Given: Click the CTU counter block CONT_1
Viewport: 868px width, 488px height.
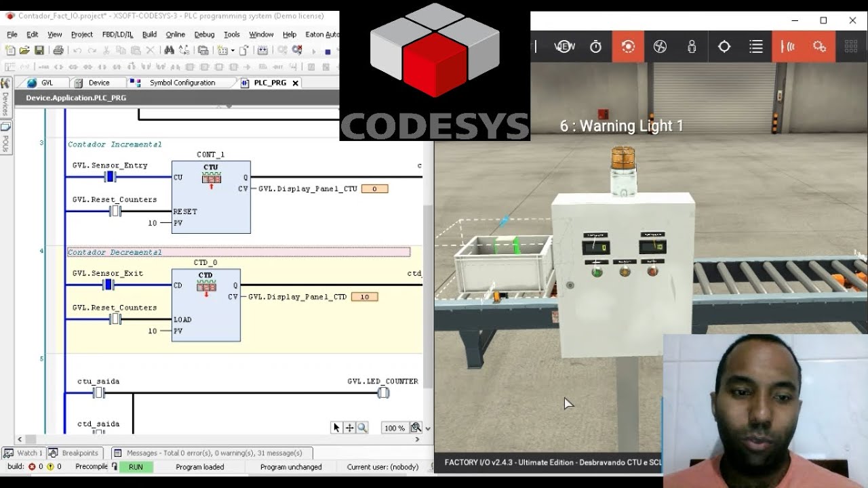Looking at the screenshot, I should [x=211, y=197].
